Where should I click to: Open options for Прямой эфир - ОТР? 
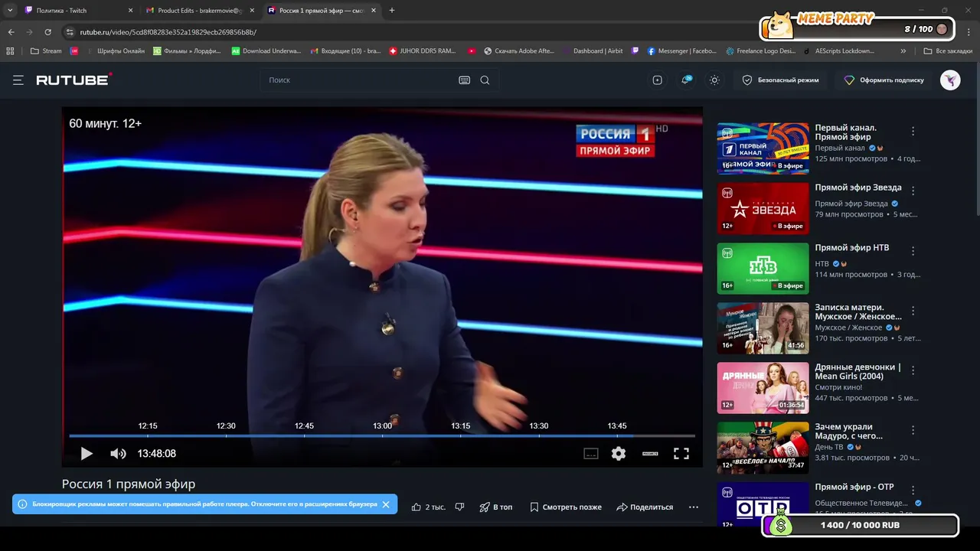[913, 490]
